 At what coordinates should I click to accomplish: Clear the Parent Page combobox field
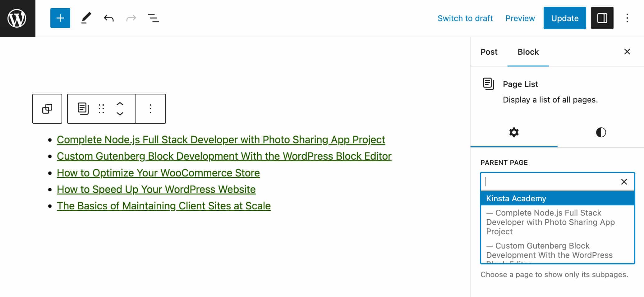click(624, 182)
